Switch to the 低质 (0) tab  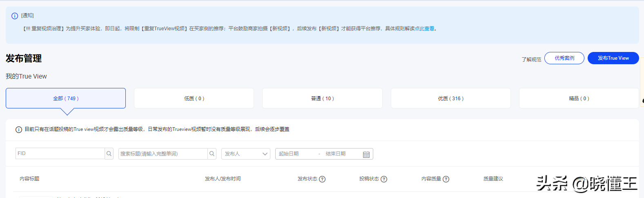tap(194, 98)
